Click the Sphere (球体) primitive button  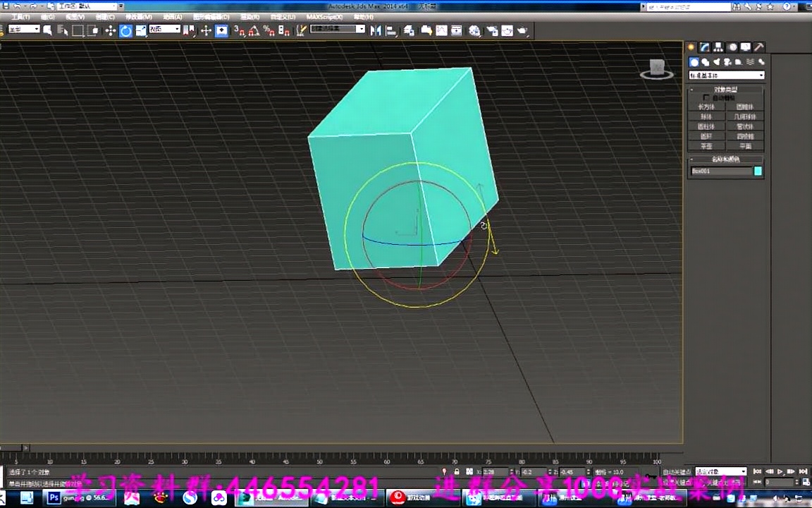(706, 116)
